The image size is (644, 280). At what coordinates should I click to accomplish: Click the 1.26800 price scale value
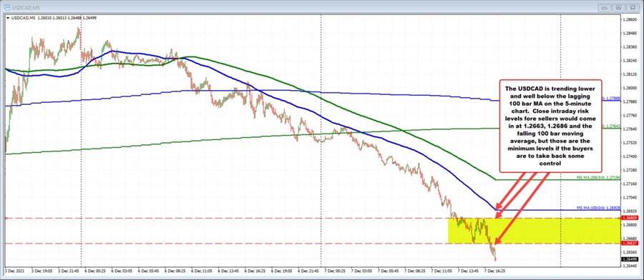(x=629, y=225)
